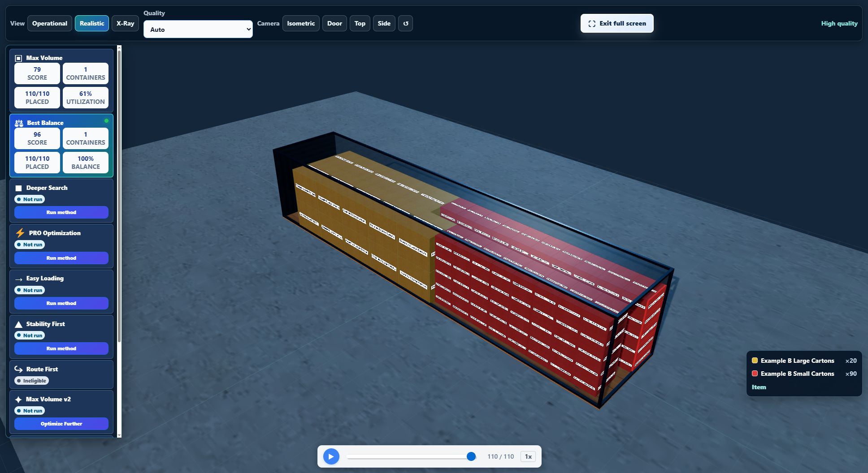Enable X-Ray view mode

(125, 23)
